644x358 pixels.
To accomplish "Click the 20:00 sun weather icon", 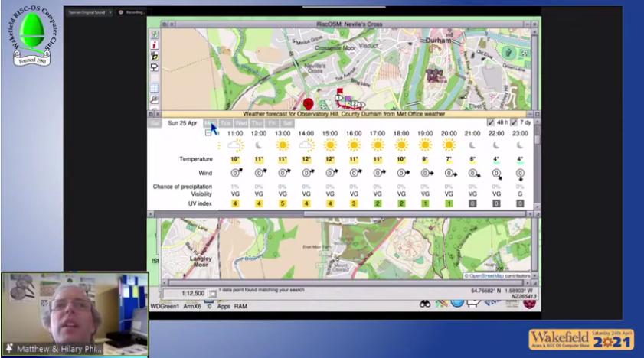I will (449, 145).
